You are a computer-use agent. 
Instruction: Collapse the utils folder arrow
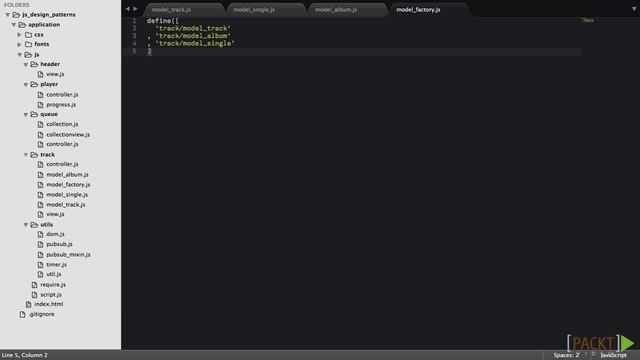pyautogui.click(x=26, y=225)
